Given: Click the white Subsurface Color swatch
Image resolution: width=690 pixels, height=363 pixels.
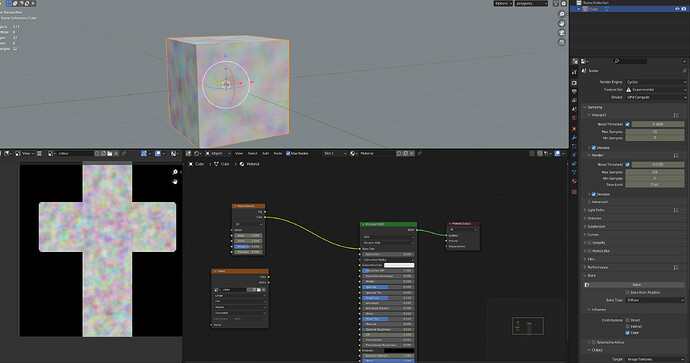Looking at the screenshot, I should pyautogui.click(x=399, y=265).
